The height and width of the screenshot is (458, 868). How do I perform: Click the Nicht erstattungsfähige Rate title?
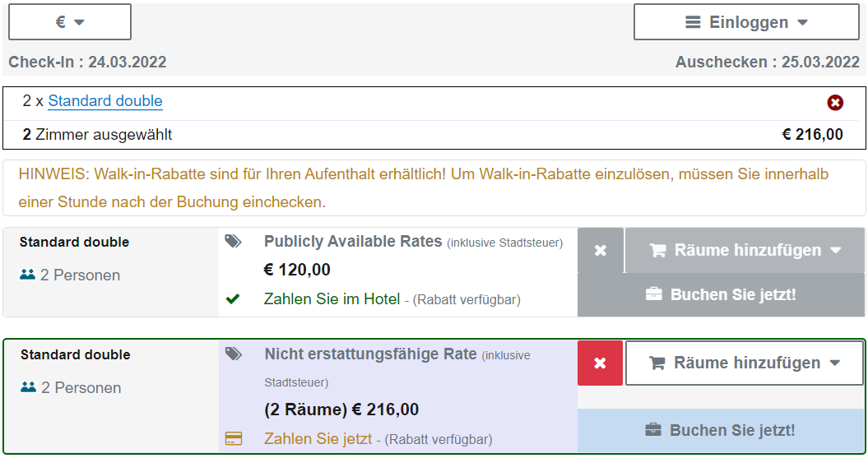pyautogui.click(x=370, y=354)
